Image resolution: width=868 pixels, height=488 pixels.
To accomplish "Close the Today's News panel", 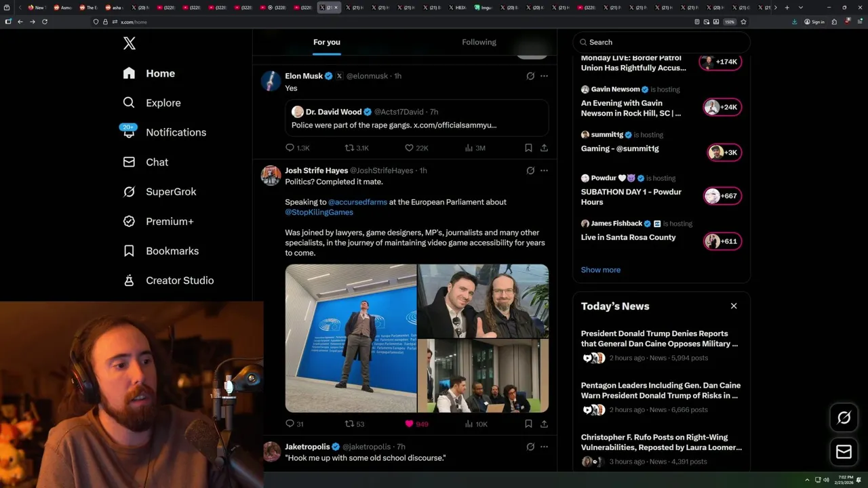I will [x=734, y=306].
